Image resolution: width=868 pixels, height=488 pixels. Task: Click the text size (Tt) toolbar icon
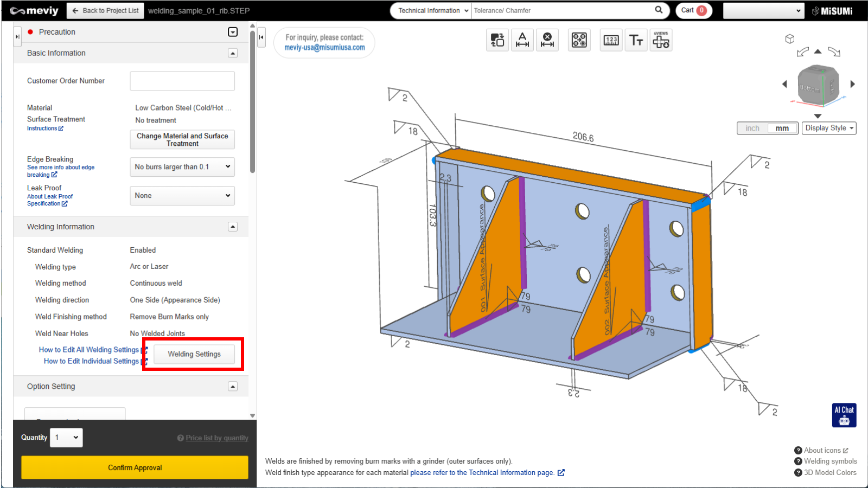pos(636,40)
